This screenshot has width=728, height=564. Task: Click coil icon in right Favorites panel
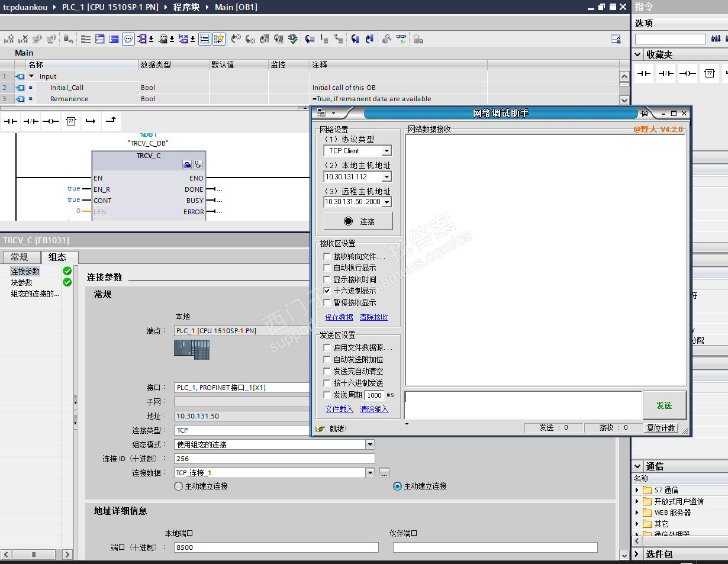pos(688,73)
